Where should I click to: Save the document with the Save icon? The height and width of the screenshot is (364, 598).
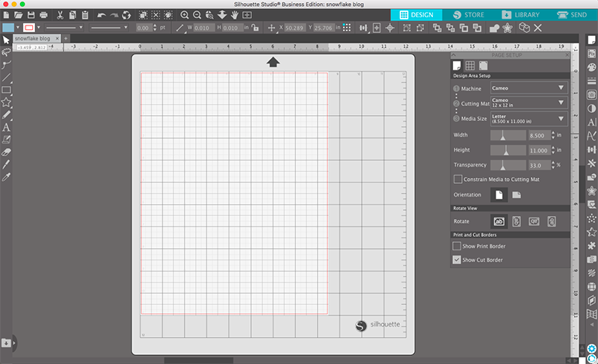[x=31, y=15]
